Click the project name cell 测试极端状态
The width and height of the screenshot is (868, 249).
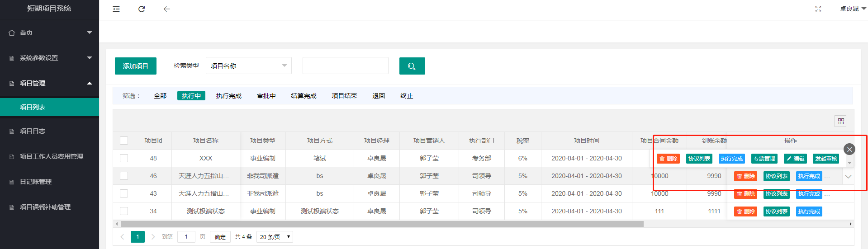click(x=206, y=211)
